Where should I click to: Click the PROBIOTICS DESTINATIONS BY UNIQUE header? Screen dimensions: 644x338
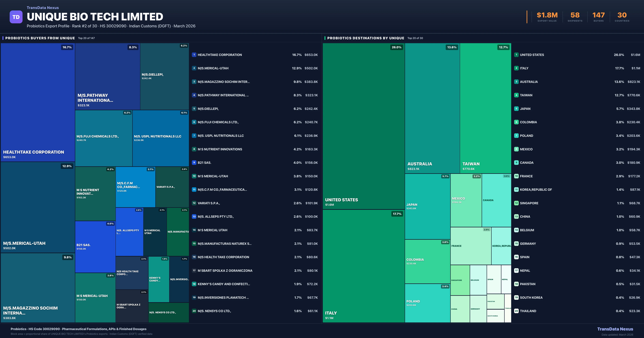click(x=365, y=38)
